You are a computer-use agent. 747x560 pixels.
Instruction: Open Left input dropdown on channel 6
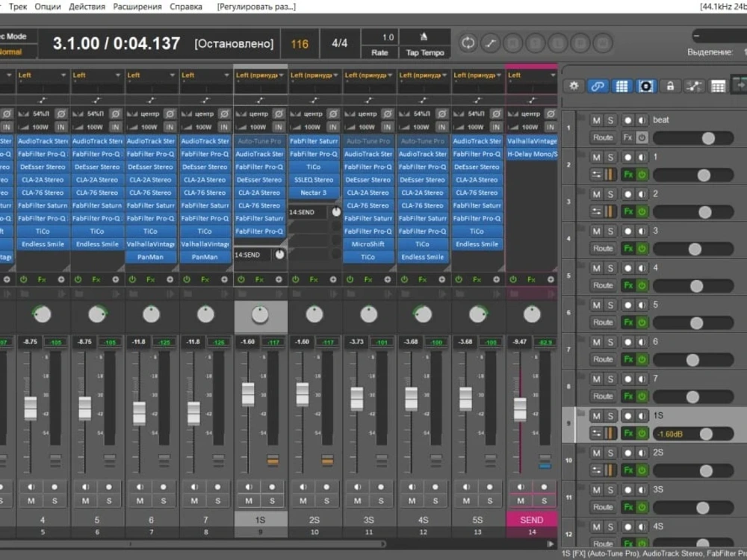(151, 75)
